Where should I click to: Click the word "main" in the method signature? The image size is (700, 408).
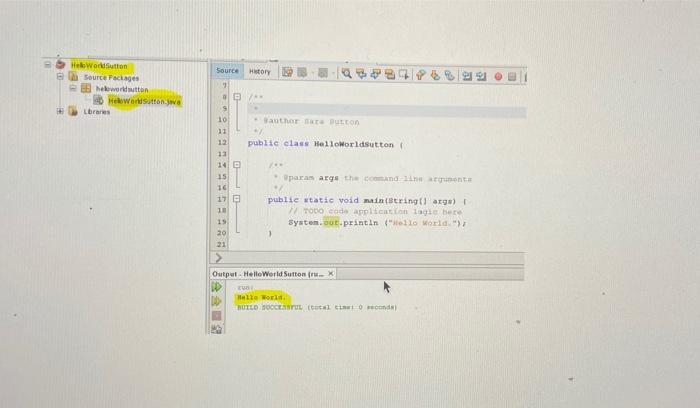[374, 201]
